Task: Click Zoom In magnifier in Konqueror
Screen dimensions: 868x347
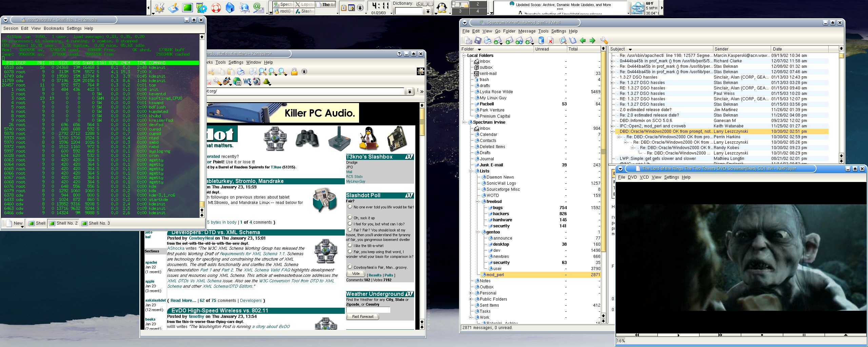Action: point(272,72)
